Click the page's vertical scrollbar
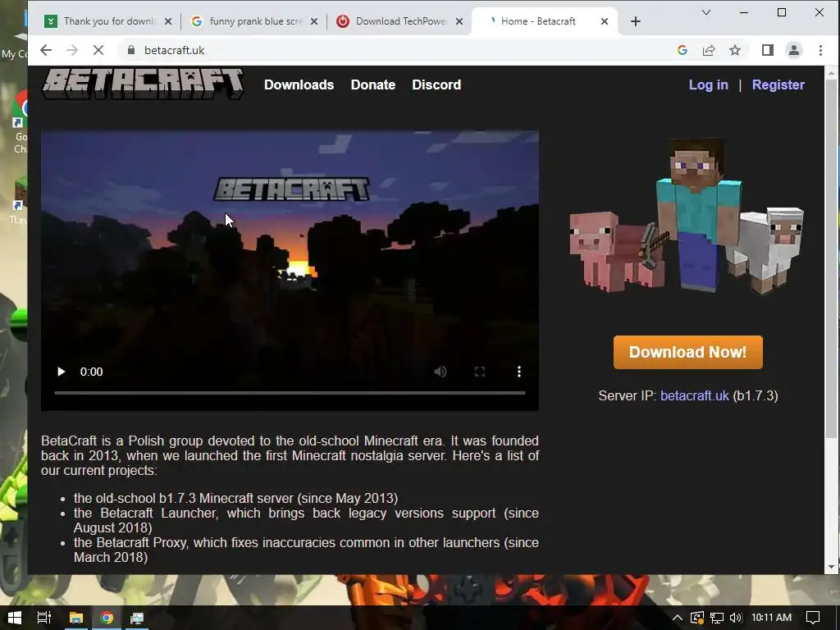Screen dimensions: 840x630 point(832,258)
